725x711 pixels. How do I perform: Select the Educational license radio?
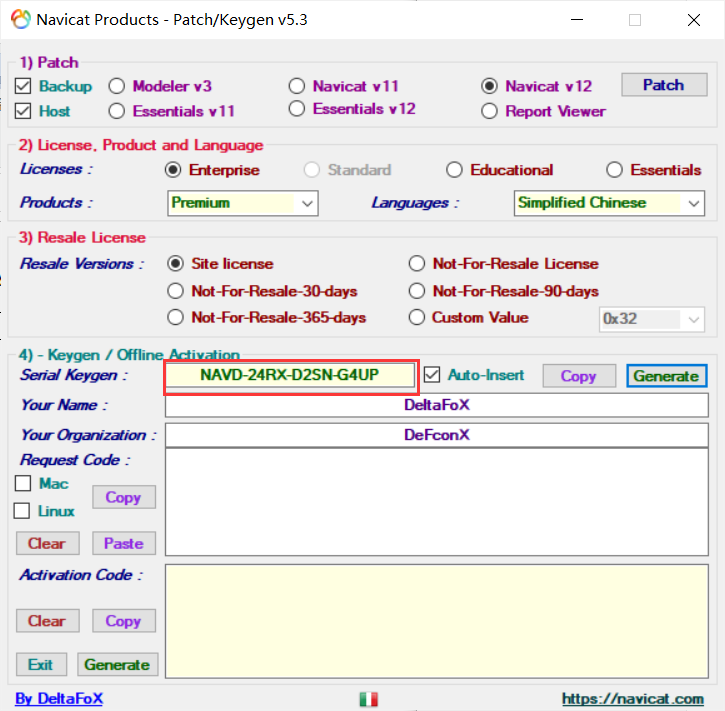point(455,170)
